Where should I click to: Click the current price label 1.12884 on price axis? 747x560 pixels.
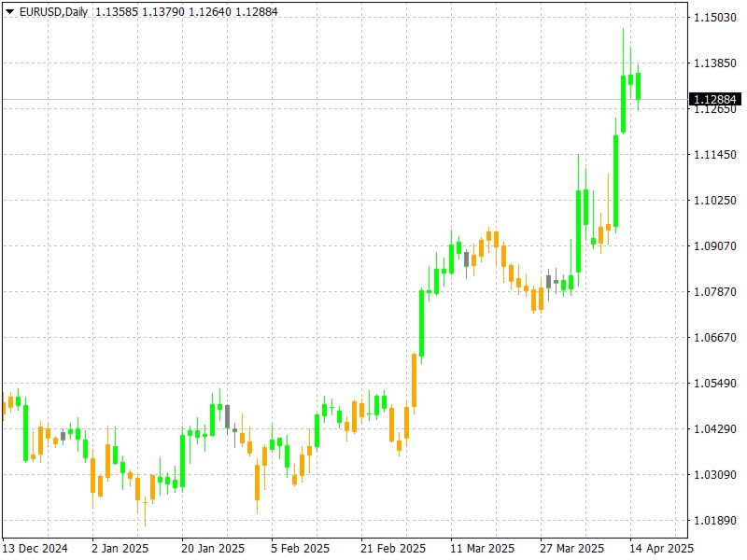click(715, 99)
